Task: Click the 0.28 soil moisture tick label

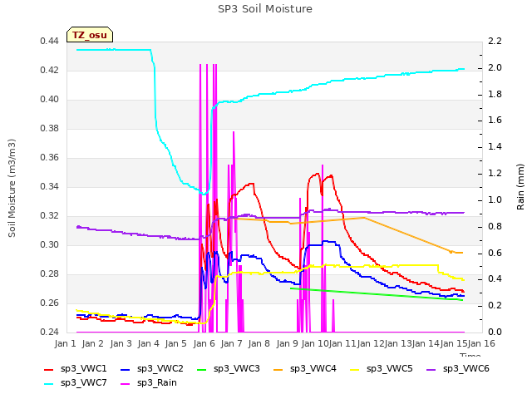Action: click(49, 273)
